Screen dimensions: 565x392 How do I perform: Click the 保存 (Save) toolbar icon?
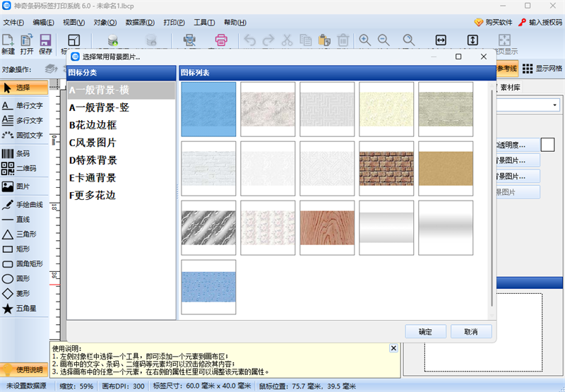click(x=45, y=44)
